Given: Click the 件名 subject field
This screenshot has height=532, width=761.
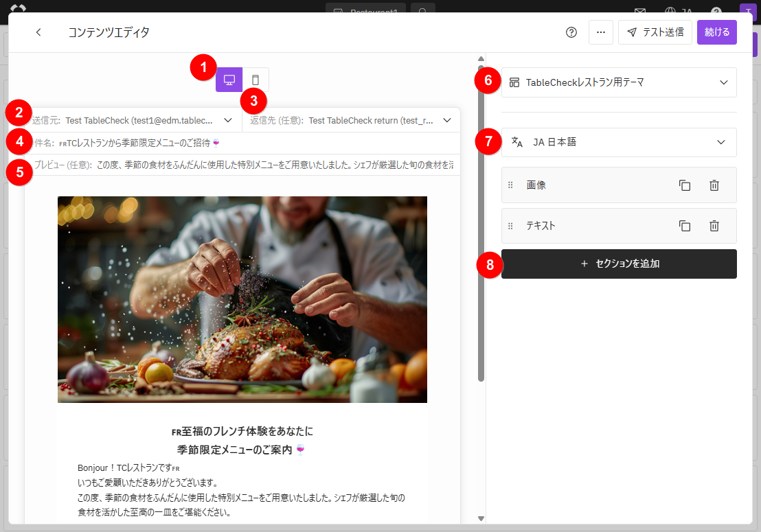Looking at the screenshot, I should [x=242, y=143].
